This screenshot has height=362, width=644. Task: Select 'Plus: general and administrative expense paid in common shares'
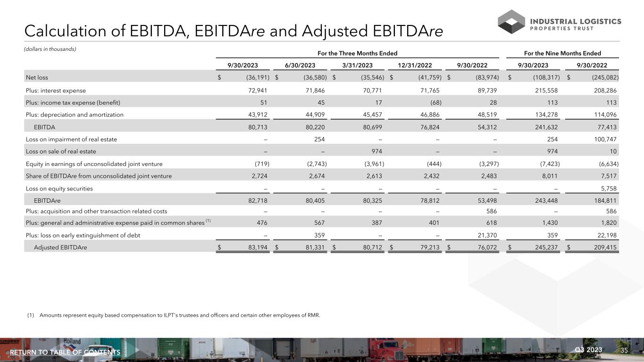coord(115,222)
